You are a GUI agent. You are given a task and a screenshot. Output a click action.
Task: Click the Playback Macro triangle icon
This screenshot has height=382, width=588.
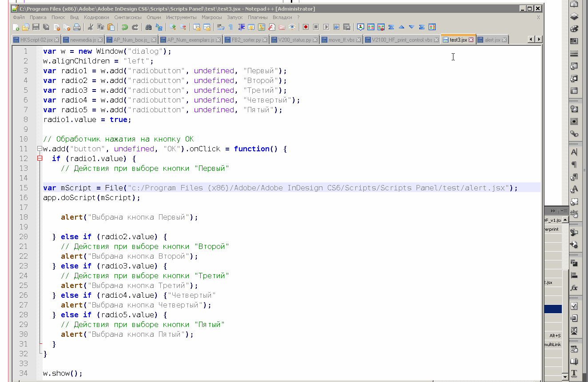[x=326, y=27]
